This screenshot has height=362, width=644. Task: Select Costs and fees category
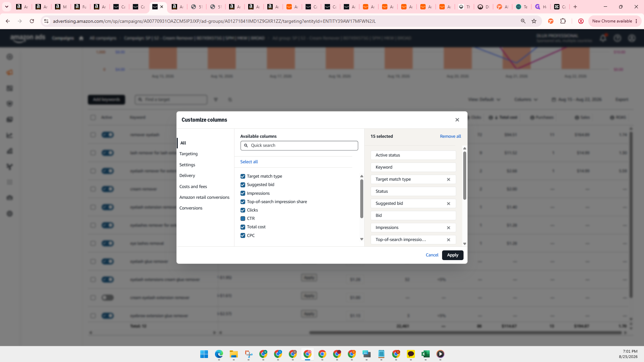193,187
